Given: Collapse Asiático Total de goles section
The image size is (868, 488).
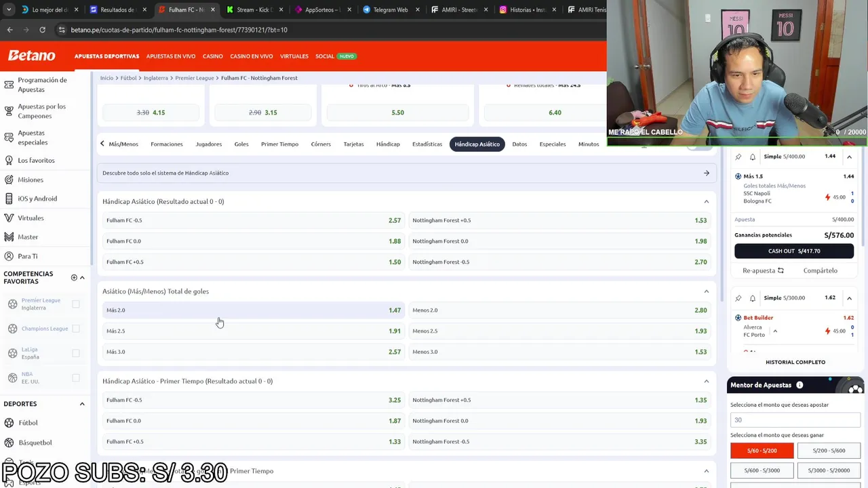Looking at the screenshot, I should coord(706,291).
